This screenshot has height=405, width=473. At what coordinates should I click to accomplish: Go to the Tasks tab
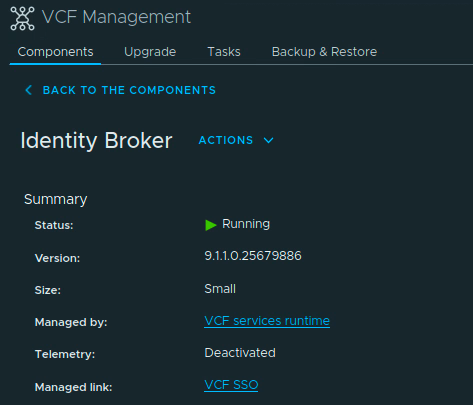pyautogui.click(x=224, y=52)
